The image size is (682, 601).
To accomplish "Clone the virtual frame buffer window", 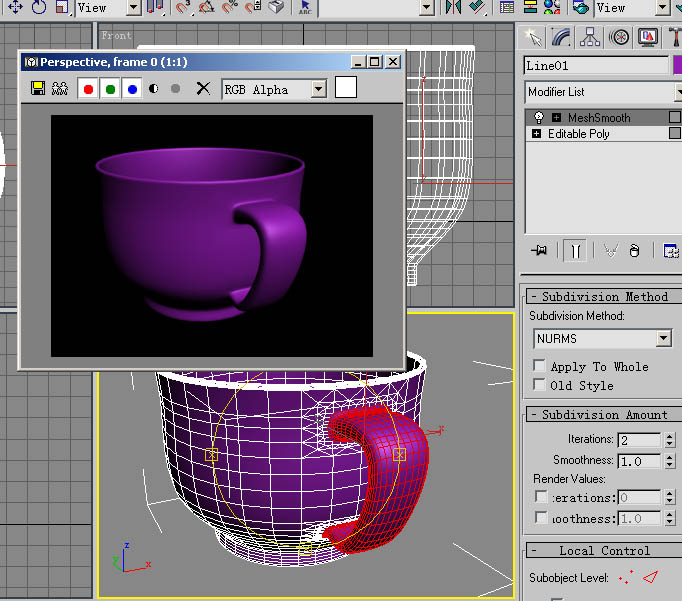I will 60,89.
